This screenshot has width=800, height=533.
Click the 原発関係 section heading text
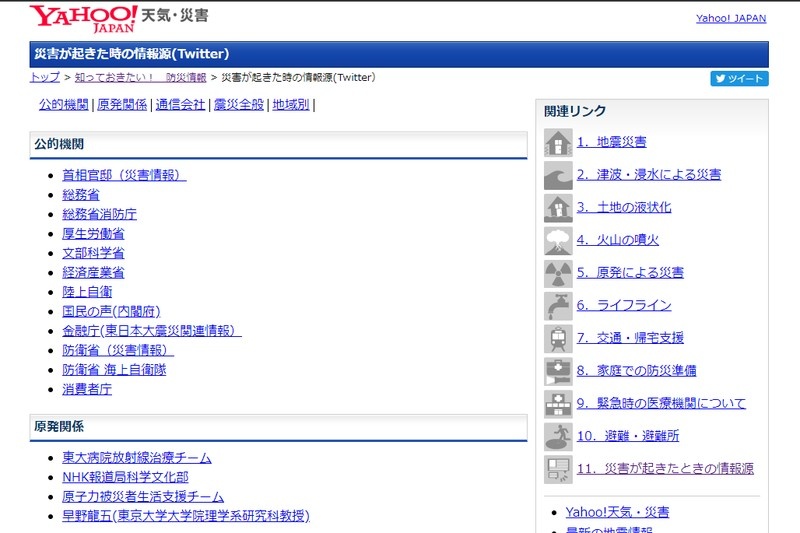59,426
